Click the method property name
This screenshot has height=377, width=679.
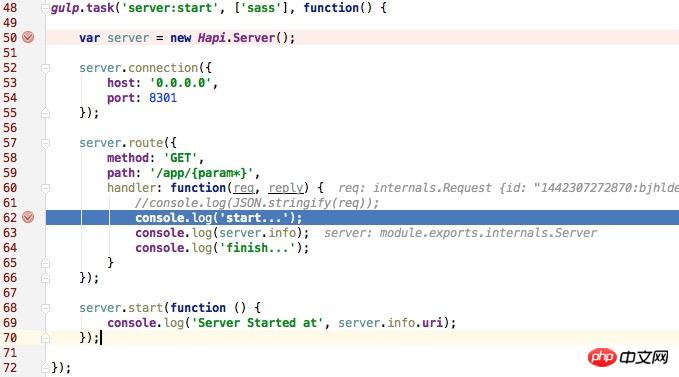(x=128, y=158)
